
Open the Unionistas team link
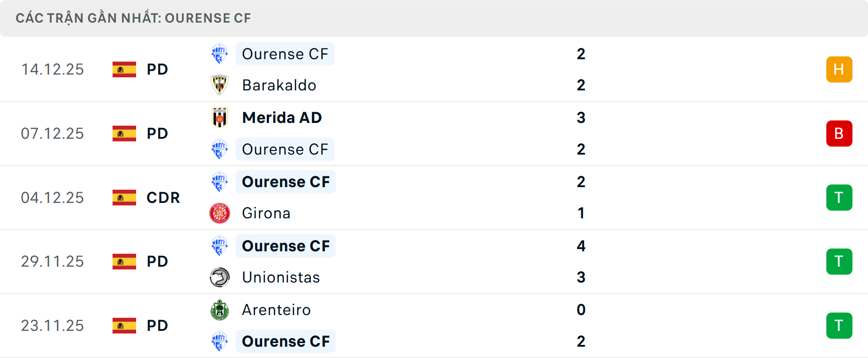coord(281,277)
